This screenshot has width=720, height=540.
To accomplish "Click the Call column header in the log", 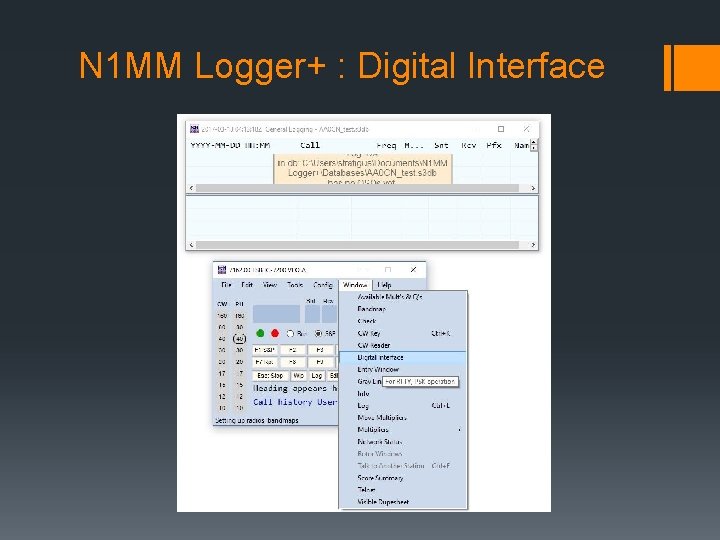I will coord(310,145).
